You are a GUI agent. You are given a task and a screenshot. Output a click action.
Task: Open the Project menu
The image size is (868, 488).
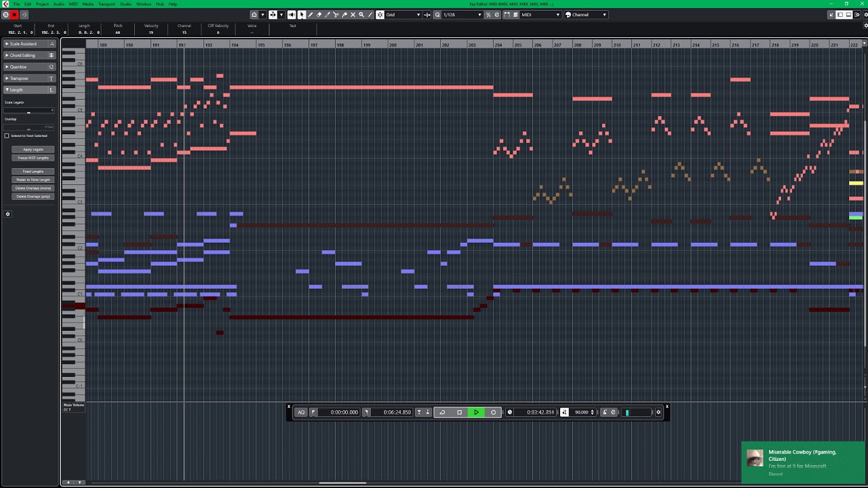[42, 4]
